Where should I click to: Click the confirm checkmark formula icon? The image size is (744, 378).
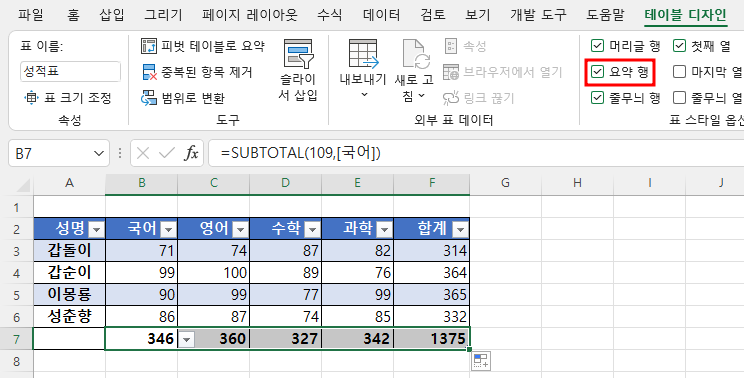click(x=167, y=153)
